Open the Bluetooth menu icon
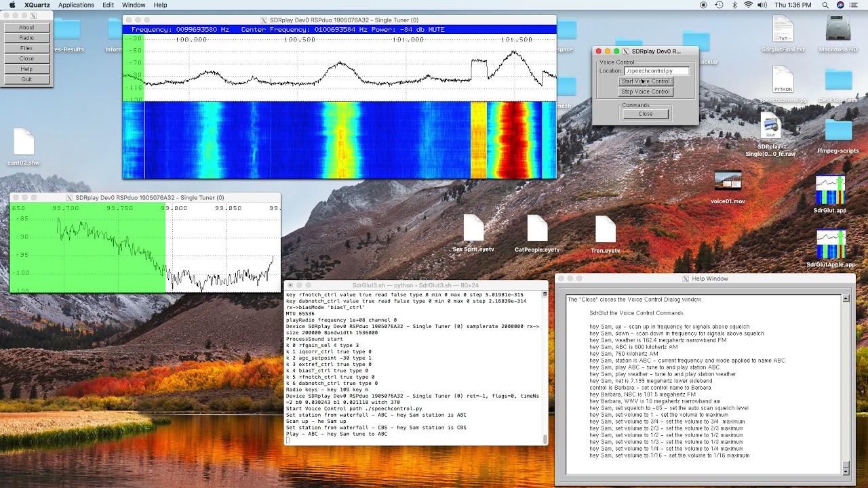Screen dimensions: 868x488 [734, 5]
